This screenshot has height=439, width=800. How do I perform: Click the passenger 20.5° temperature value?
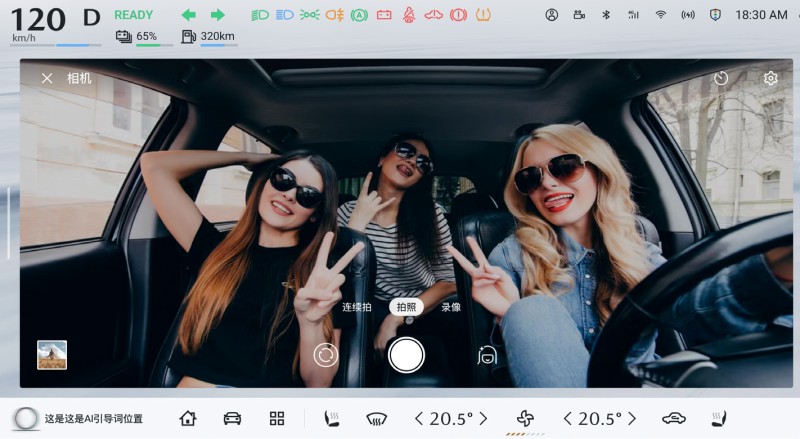(x=599, y=419)
